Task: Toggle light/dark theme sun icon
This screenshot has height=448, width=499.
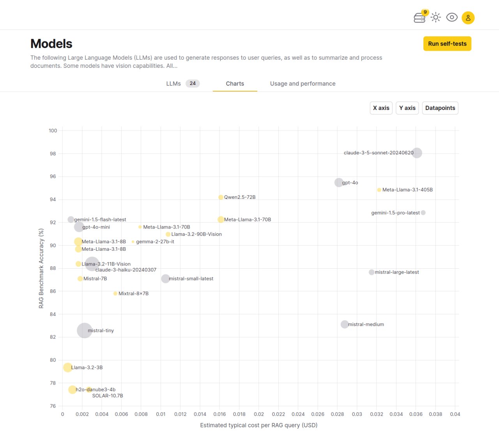Action: pyautogui.click(x=435, y=18)
